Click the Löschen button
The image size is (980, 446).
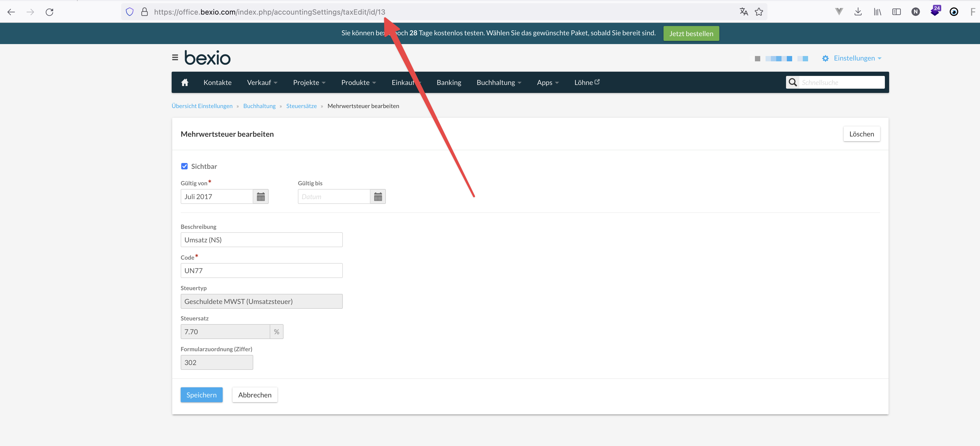pyautogui.click(x=861, y=134)
